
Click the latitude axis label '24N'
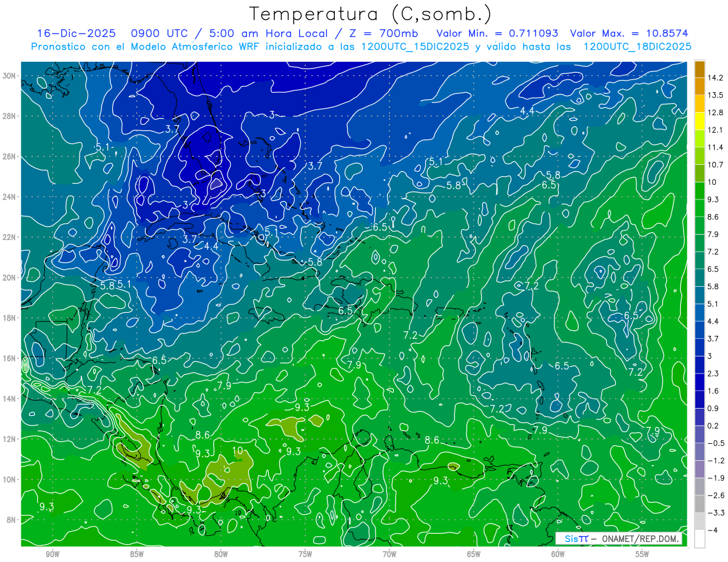[8, 196]
